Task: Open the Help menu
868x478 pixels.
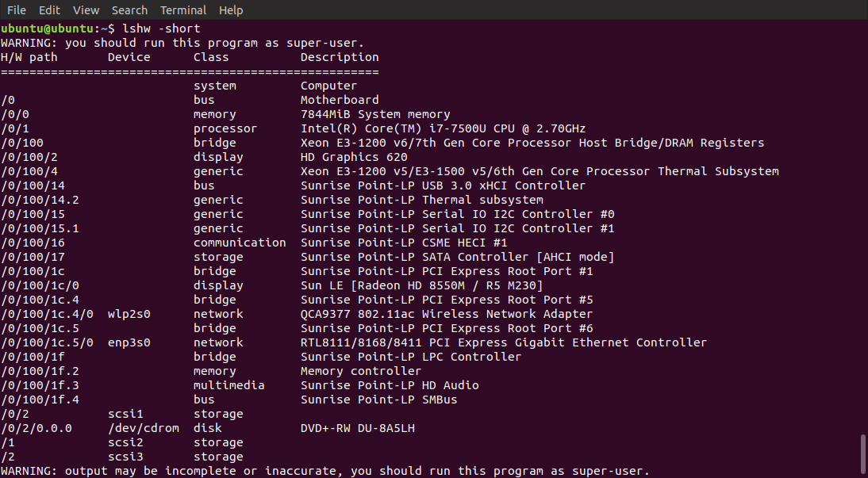Action: point(231,10)
